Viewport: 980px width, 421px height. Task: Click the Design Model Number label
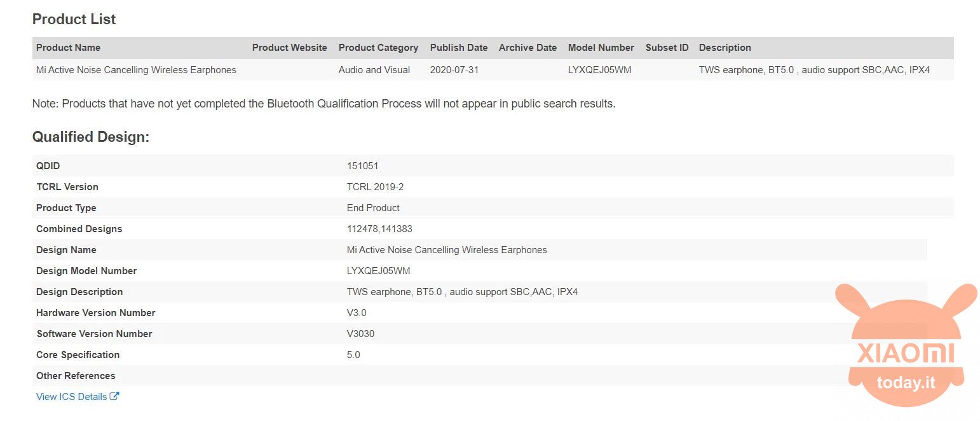click(x=86, y=271)
